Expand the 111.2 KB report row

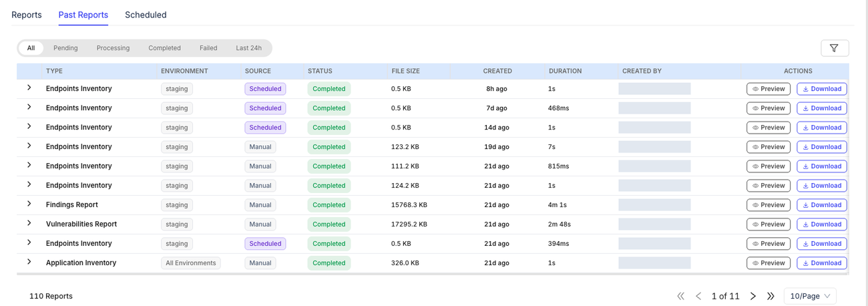point(29,165)
